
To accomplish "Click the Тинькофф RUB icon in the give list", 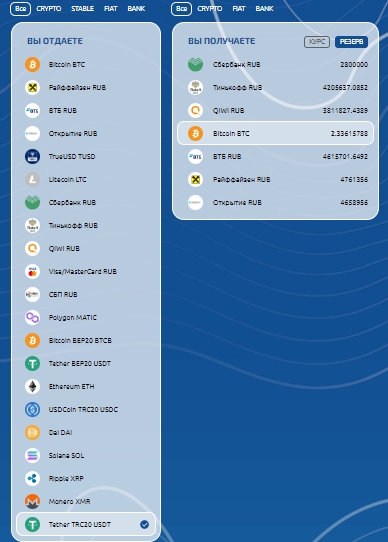I will click(x=33, y=225).
